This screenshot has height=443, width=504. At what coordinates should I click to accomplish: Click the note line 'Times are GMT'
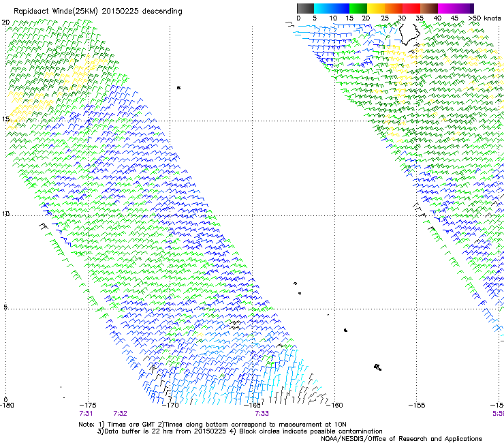[x=131, y=425]
